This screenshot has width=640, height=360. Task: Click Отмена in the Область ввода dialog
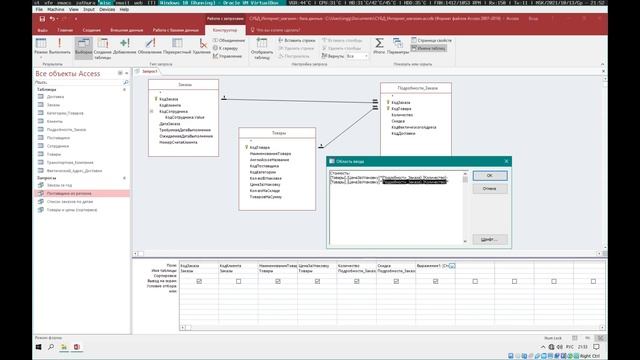[490, 189]
